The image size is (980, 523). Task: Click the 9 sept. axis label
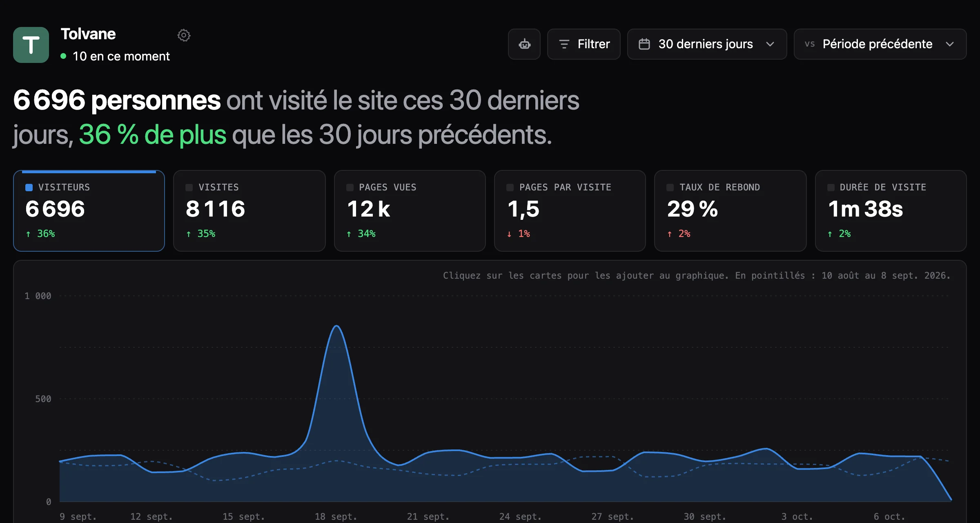click(x=78, y=516)
